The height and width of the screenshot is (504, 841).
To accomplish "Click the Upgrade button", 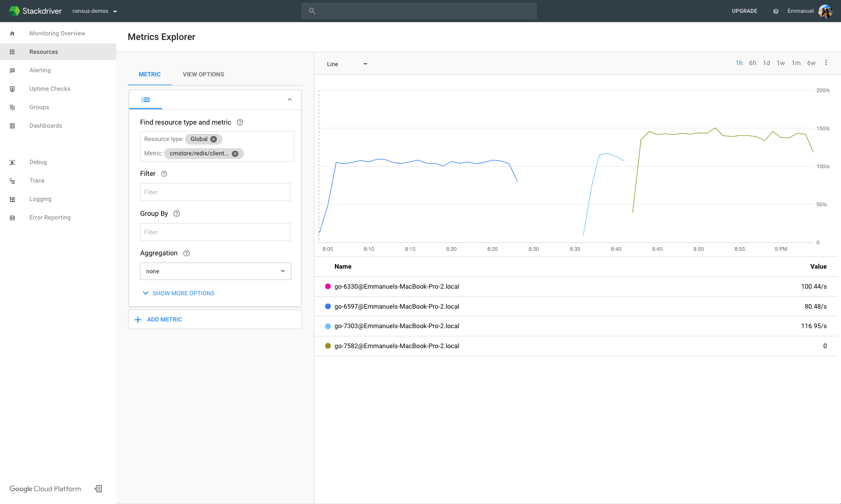I will tap(744, 11).
